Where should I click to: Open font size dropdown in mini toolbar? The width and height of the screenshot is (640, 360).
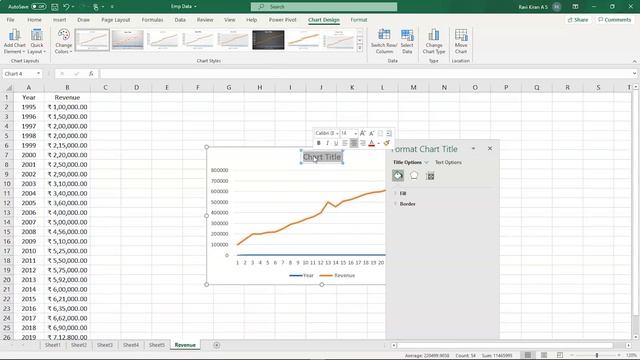(356, 133)
